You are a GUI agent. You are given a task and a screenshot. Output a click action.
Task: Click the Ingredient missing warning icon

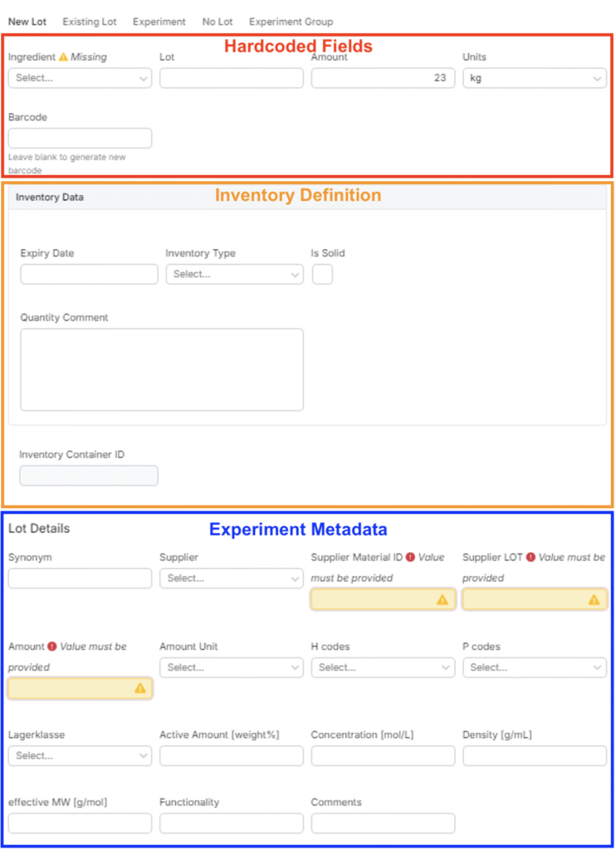(x=63, y=57)
